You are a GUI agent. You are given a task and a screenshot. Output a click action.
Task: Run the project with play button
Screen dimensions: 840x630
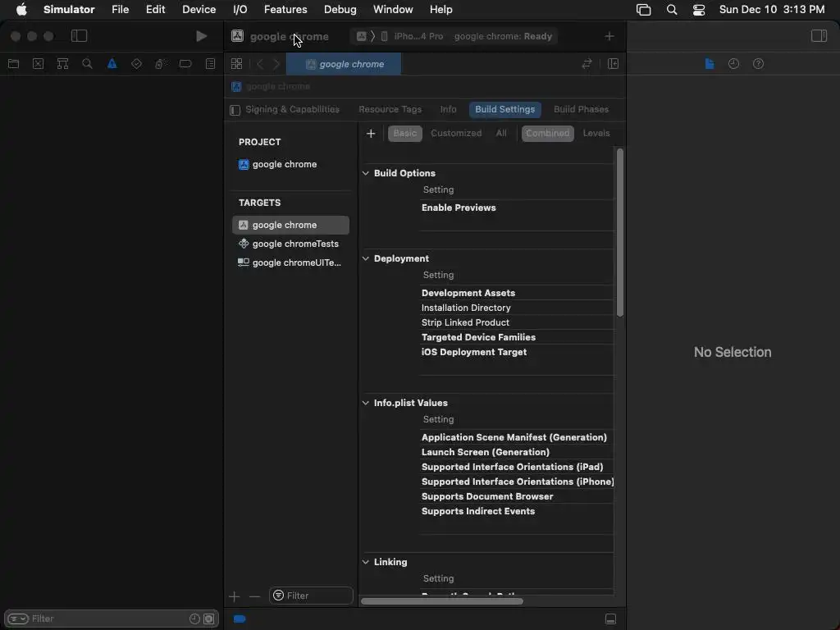coord(202,36)
